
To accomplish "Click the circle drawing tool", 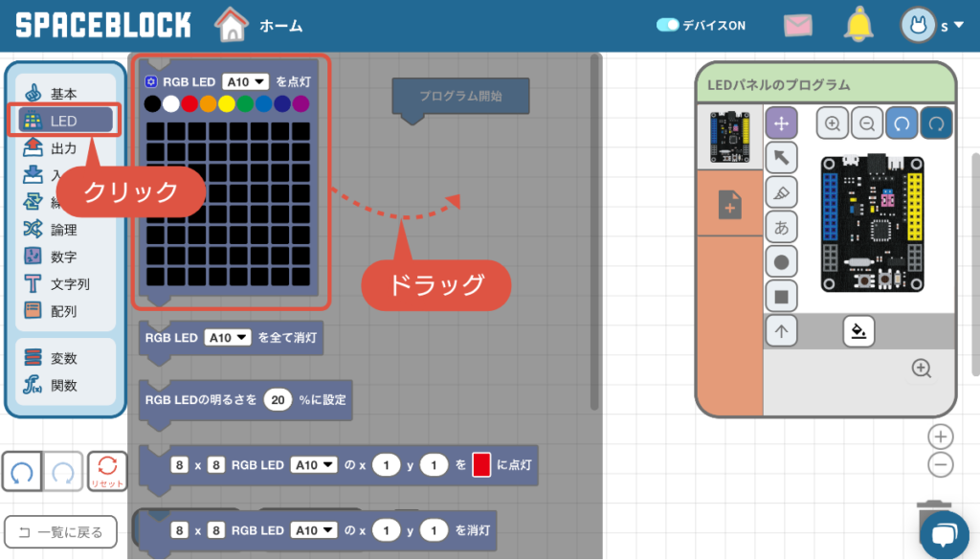I will 782,261.
